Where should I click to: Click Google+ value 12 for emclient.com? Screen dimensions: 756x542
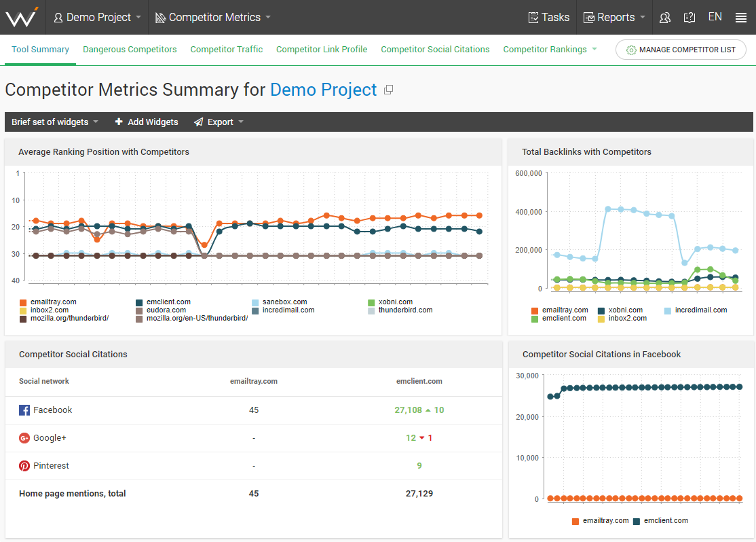point(411,438)
